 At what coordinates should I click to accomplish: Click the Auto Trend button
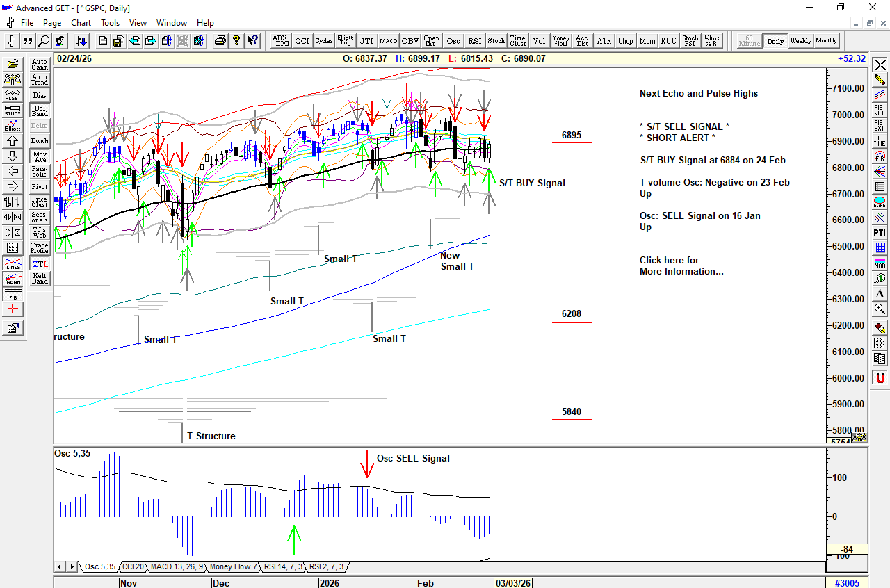[40, 80]
